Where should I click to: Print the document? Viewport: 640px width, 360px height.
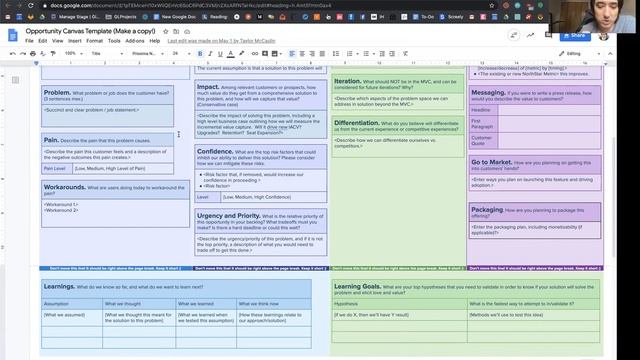coord(33,53)
